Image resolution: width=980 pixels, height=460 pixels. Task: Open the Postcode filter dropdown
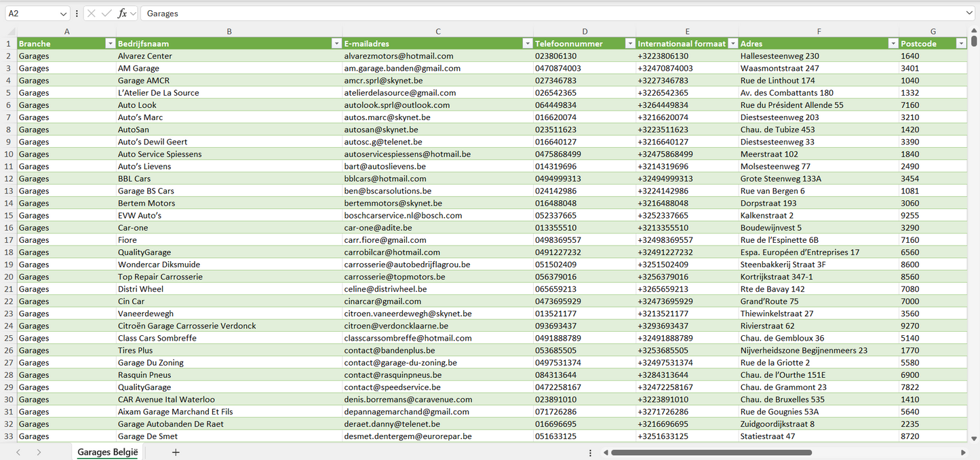tap(960, 43)
